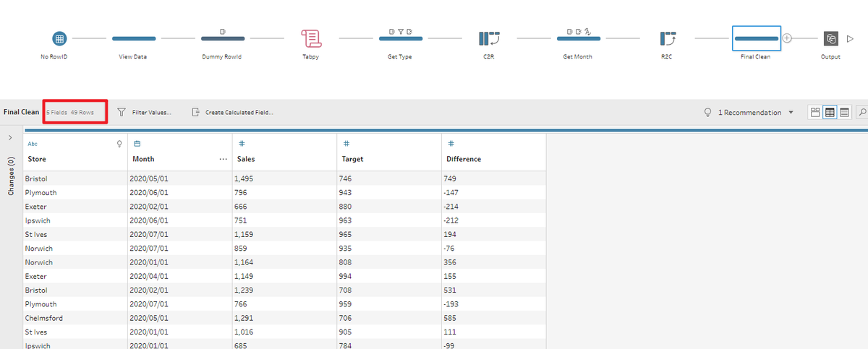Select the View Data clean step
Viewport: 868px width, 349px height.
tap(134, 38)
